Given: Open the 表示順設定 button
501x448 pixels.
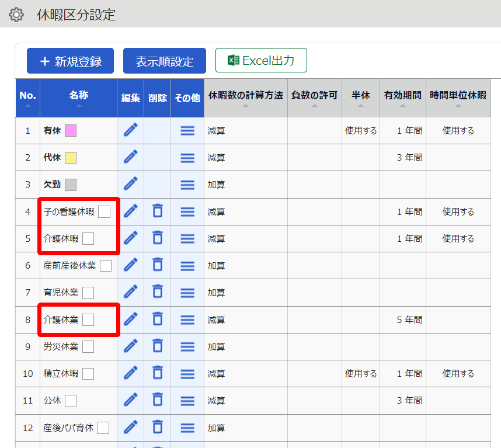Looking at the screenshot, I should [x=165, y=61].
